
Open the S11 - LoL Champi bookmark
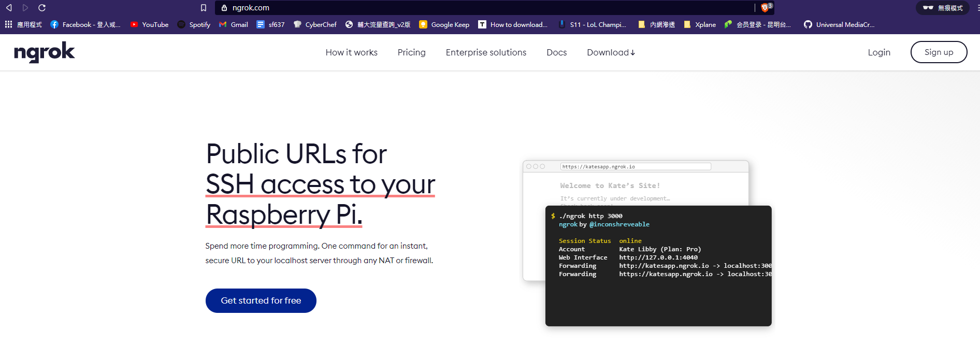[592, 24]
